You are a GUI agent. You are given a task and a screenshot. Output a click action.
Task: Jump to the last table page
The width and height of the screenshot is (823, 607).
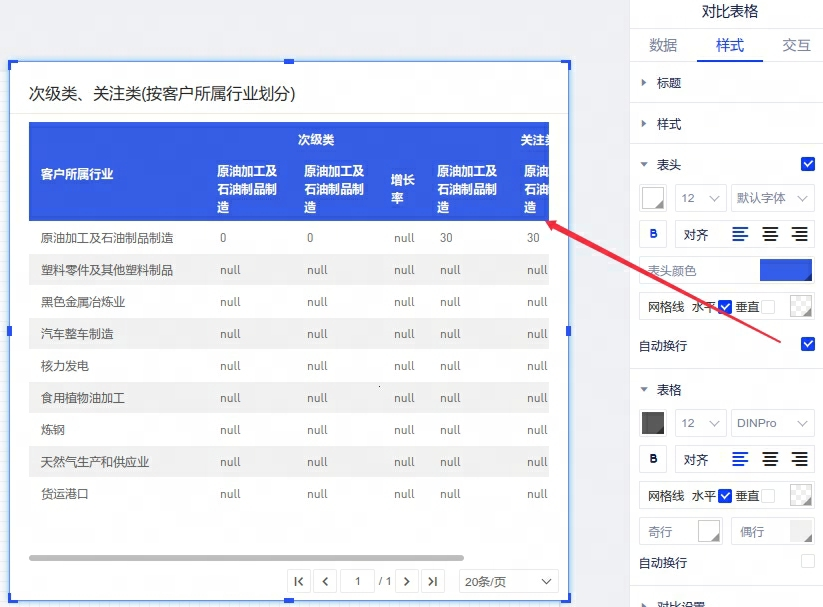coord(432,581)
